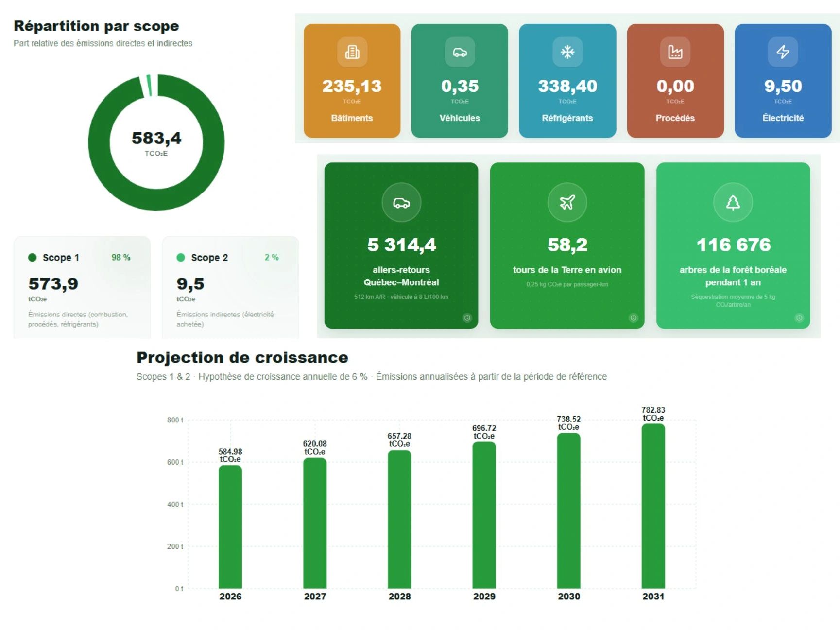Click the 116 676 figure
The height and width of the screenshot is (632, 840).
coord(733,245)
